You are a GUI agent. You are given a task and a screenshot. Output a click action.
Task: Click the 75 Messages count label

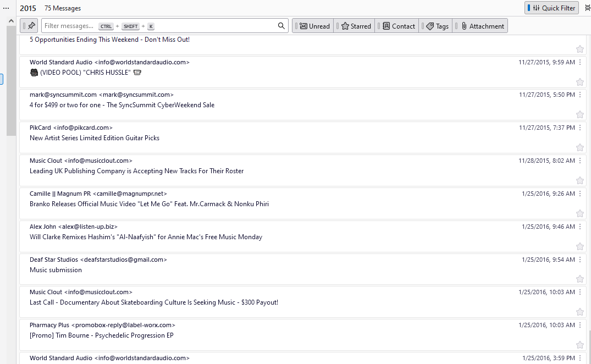63,8
